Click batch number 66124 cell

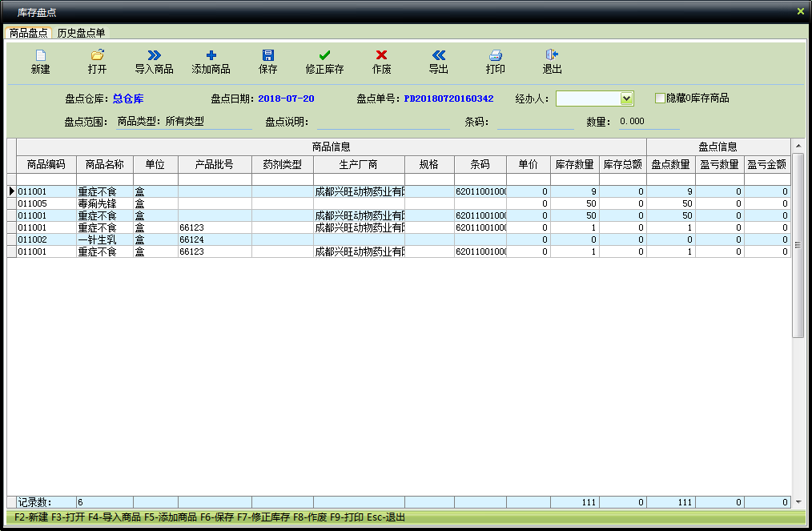point(215,239)
